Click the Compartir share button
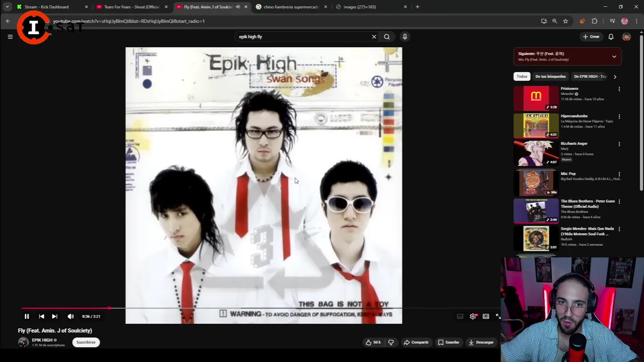 pyautogui.click(x=416, y=342)
